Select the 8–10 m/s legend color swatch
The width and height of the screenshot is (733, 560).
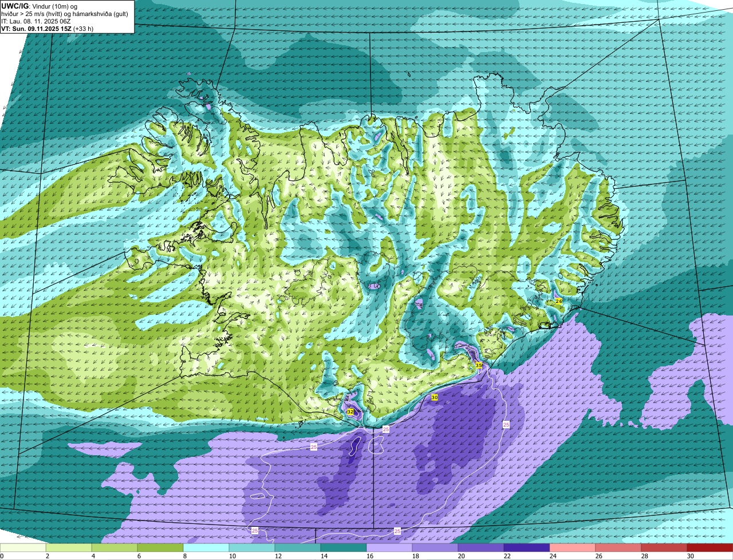coord(206,548)
